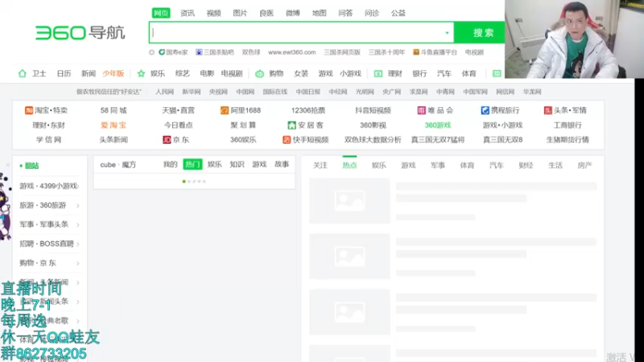Viewport: 644px width, 362px height.
Task: Open the 人民网 news site link
Action: pyautogui.click(x=164, y=92)
